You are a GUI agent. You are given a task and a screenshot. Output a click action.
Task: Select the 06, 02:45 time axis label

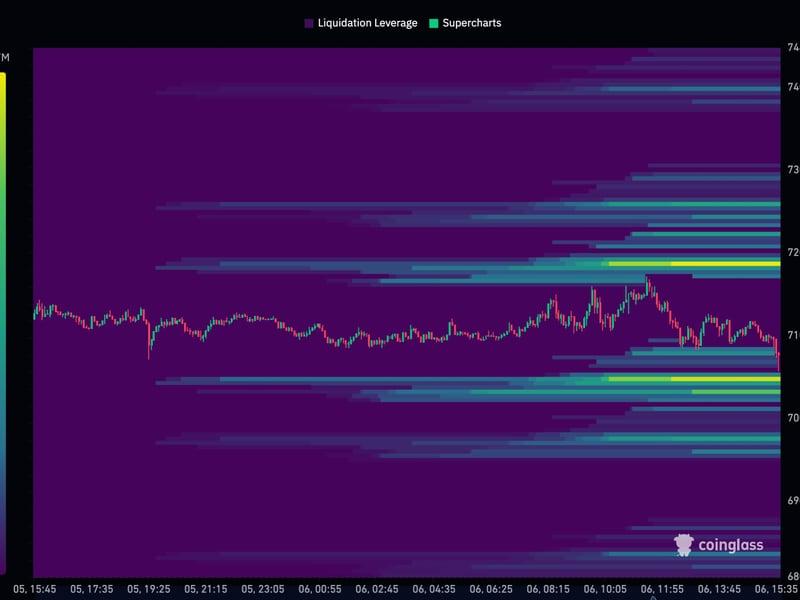pos(376,589)
